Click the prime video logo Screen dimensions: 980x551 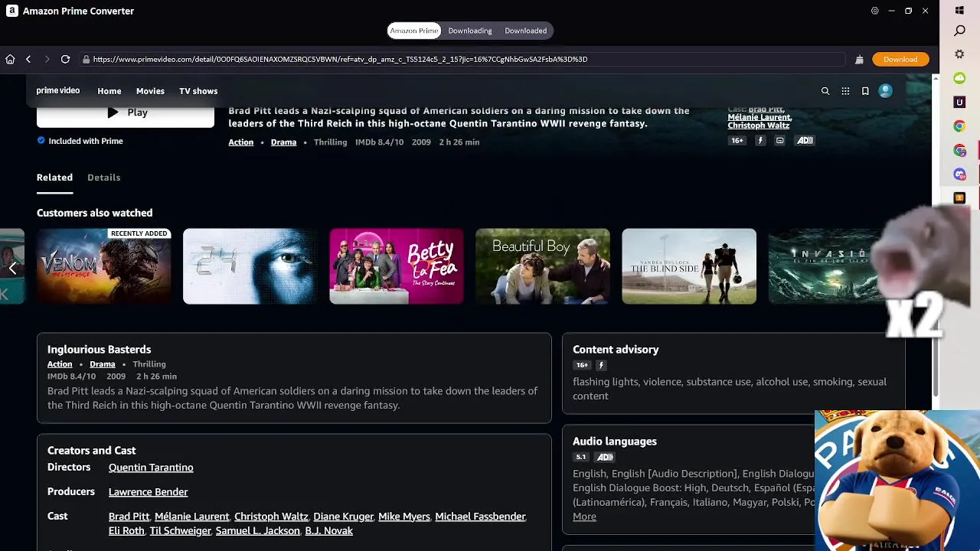point(58,90)
